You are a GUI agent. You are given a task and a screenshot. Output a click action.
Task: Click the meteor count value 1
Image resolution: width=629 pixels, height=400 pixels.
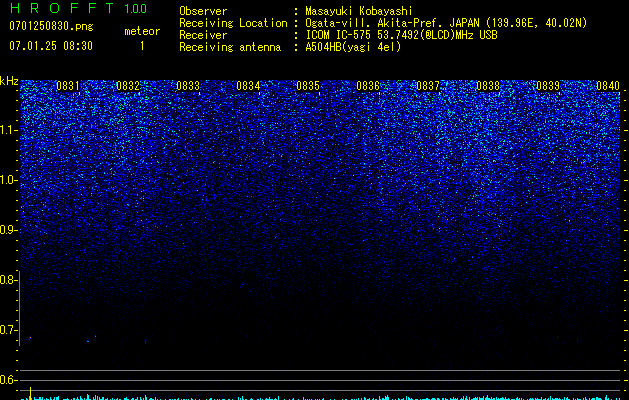click(x=142, y=46)
